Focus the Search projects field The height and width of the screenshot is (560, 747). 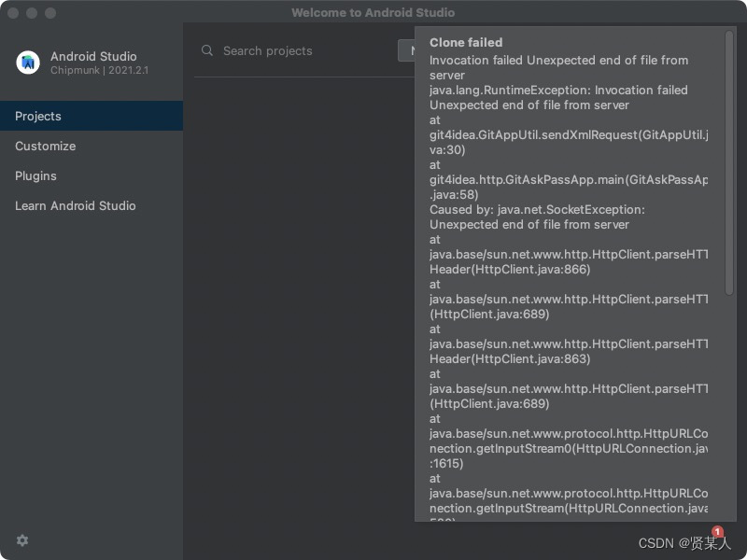299,50
